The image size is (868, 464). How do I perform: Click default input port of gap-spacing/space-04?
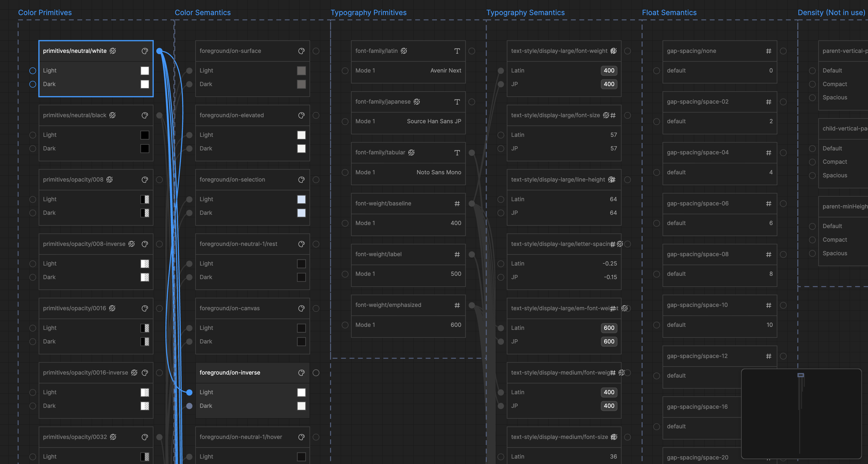point(656,172)
